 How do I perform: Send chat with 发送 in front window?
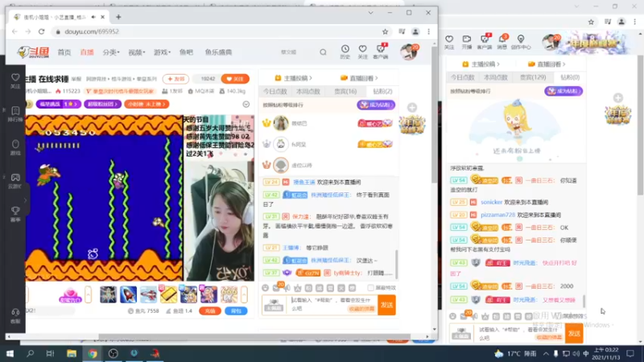[386, 305]
